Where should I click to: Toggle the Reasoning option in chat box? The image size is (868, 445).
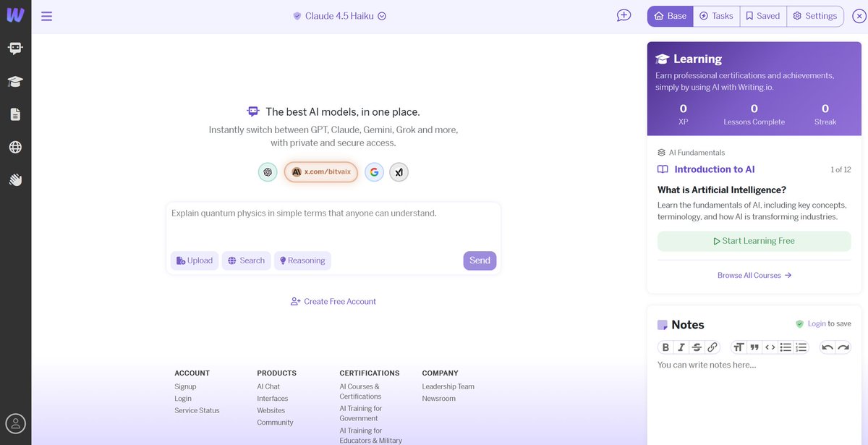(x=302, y=260)
